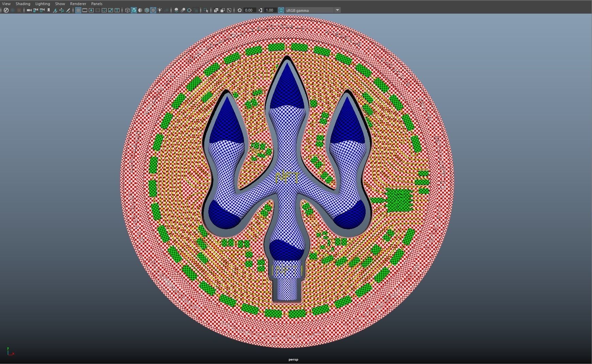
Task: Click the select camera icon
Action: tap(29, 10)
